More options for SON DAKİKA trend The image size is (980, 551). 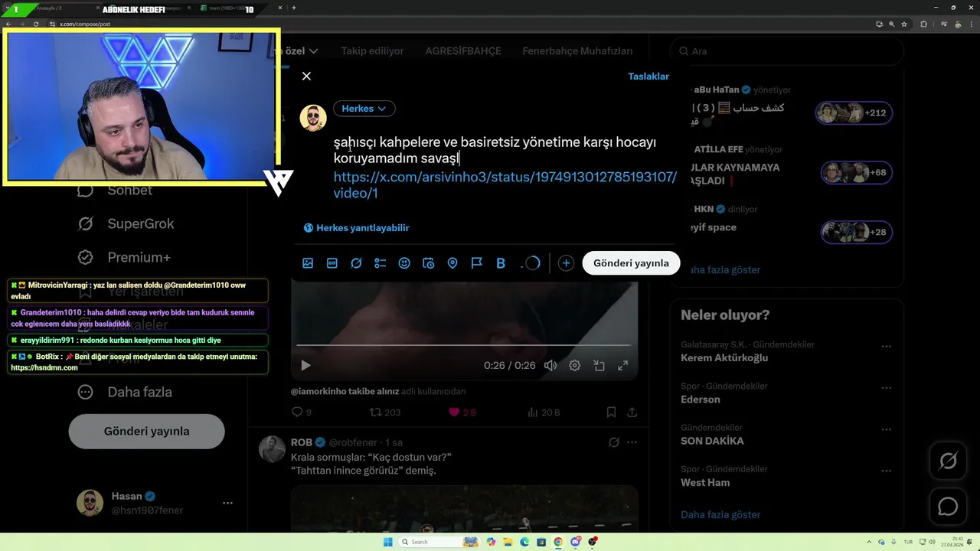click(x=887, y=429)
